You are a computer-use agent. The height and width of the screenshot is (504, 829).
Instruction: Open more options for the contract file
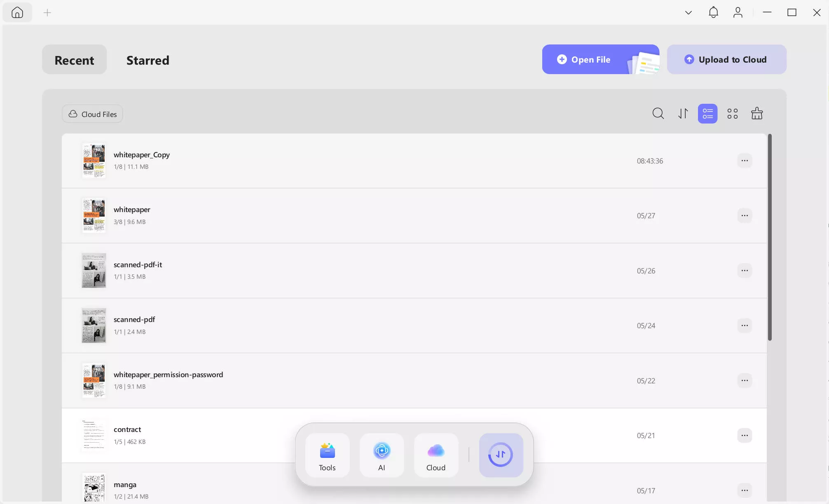pyautogui.click(x=745, y=435)
